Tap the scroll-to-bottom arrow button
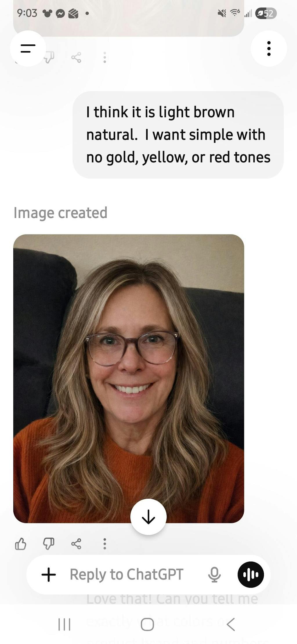The image size is (297, 644). pyautogui.click(x=148, y=517)
